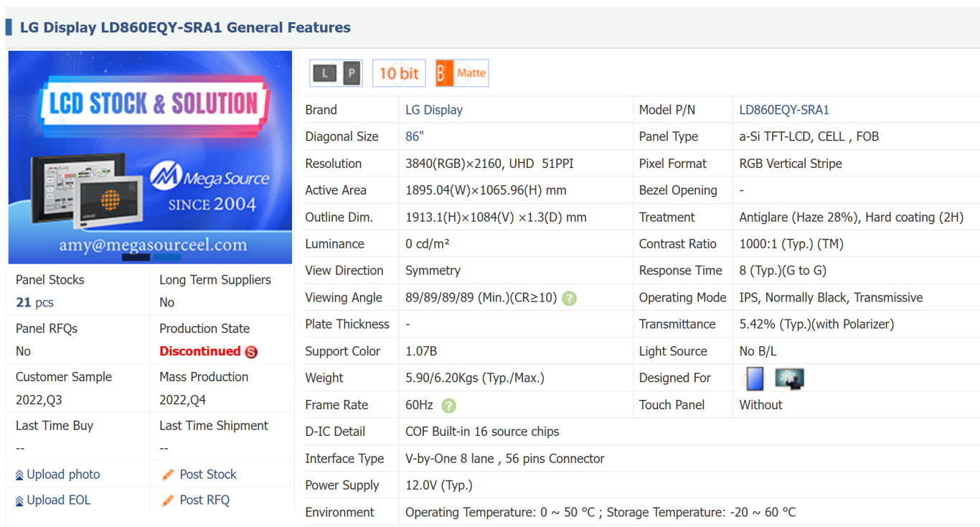Click the resolution value 3840(RGB)×2160, UHD 51PPI
Screen dimensions: 980x527
489,164
